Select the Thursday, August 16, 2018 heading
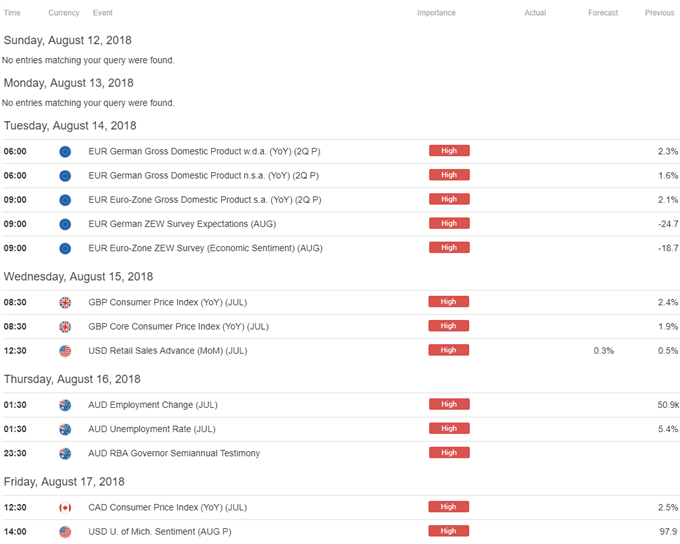The width and height of the screenshot is (680, 544). click(72, 380)
